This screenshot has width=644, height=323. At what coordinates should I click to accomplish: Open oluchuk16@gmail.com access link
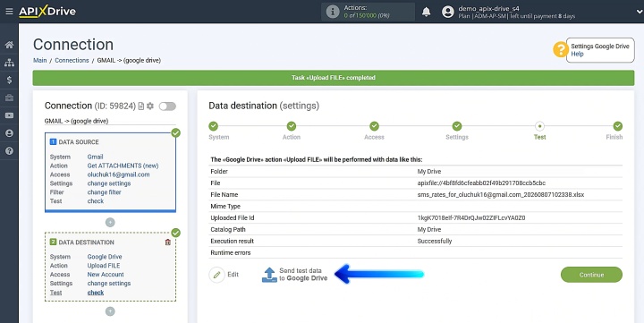tap(118, 174)
